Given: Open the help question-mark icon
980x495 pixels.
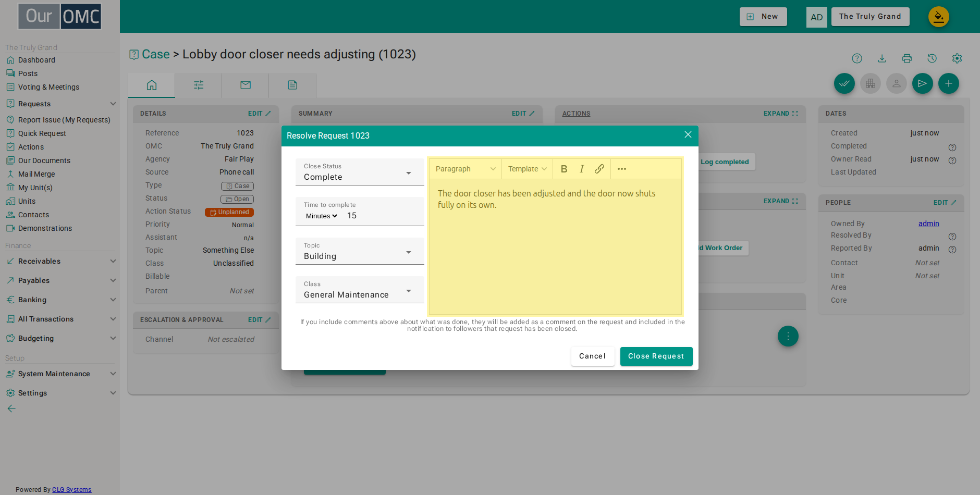Looking at the screenshot, I should 857,58.
